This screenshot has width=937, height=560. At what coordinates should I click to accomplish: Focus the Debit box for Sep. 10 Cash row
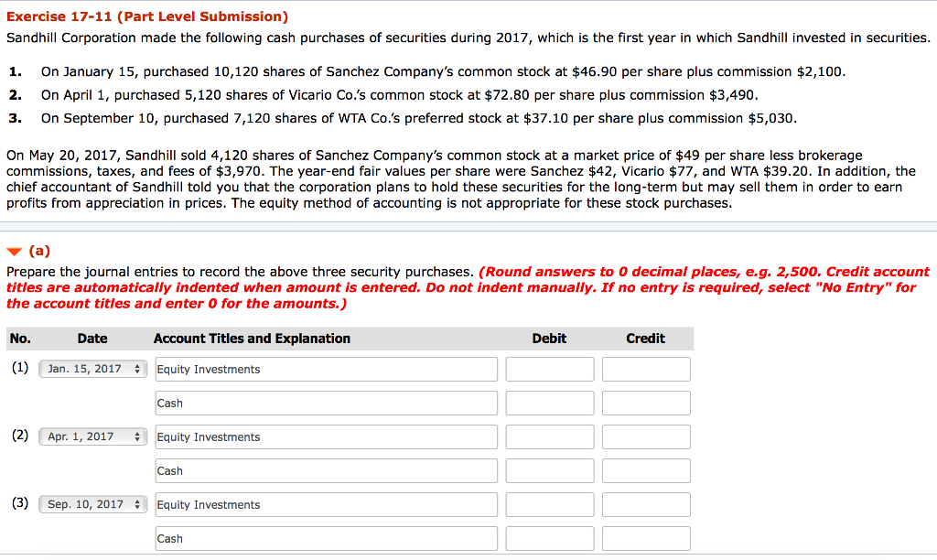(x=549, y=538)
